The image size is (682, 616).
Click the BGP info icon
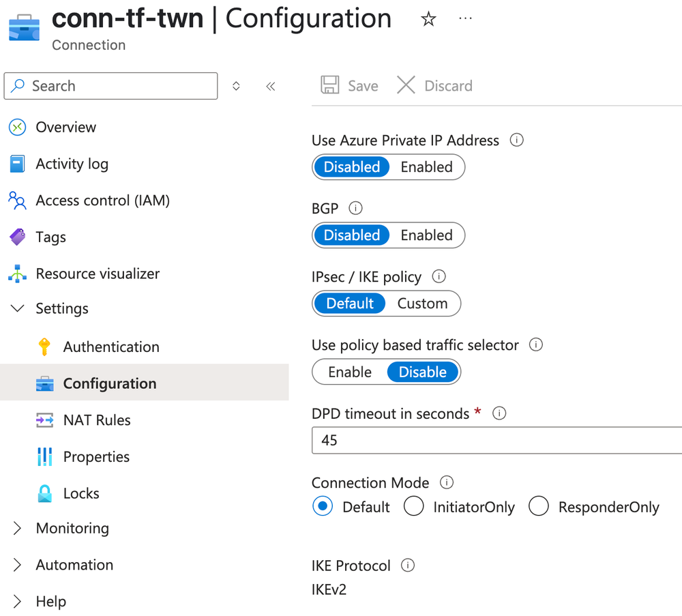coord(355,209)
